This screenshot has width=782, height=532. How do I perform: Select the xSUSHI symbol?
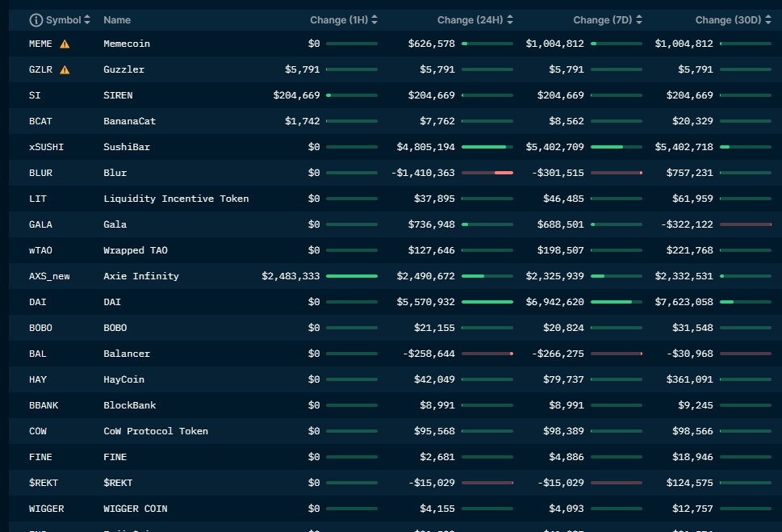[x=46, y=147]
